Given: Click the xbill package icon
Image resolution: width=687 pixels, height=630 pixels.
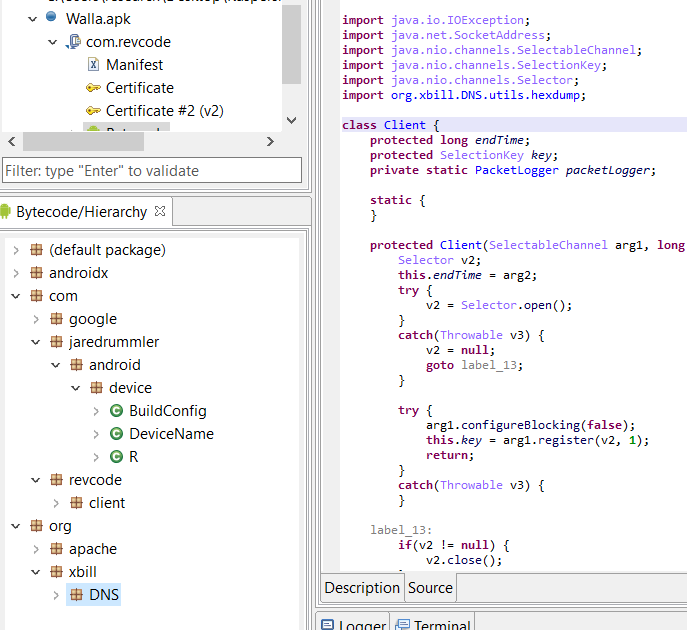Looking at the screenshot, I should pos(57,572).
